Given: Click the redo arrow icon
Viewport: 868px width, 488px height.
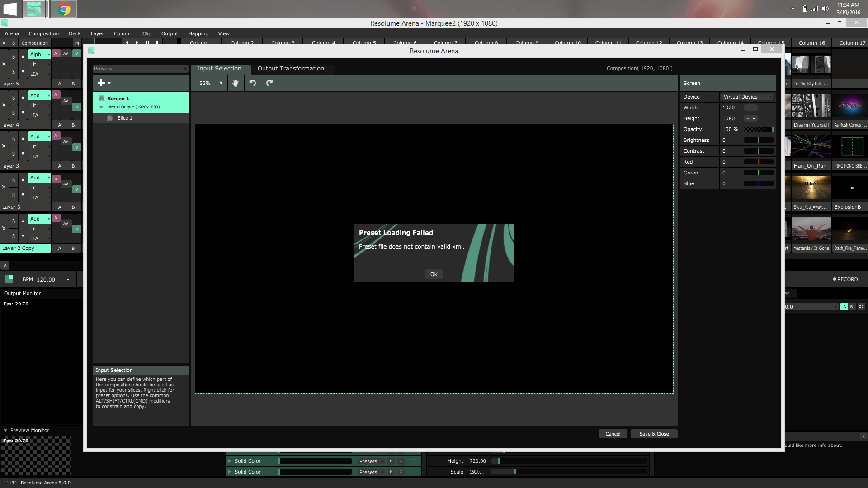Looking at the screenshot, I should [x=269, y=83].
